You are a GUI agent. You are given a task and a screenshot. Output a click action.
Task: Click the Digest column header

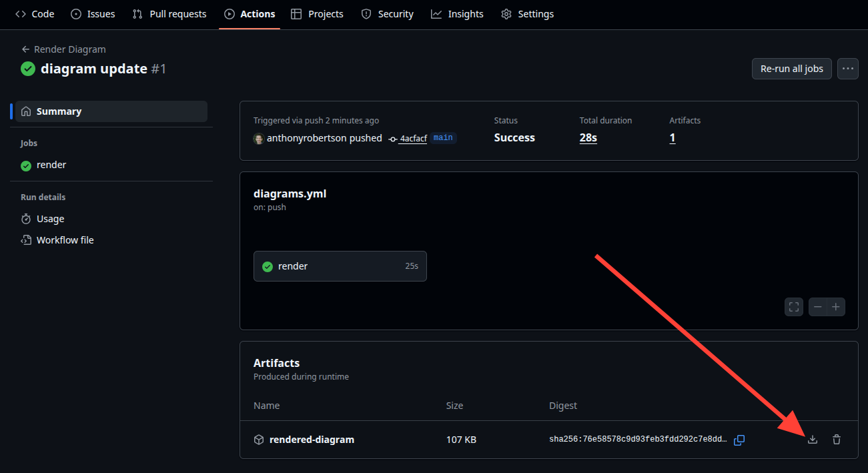(563, 406)
